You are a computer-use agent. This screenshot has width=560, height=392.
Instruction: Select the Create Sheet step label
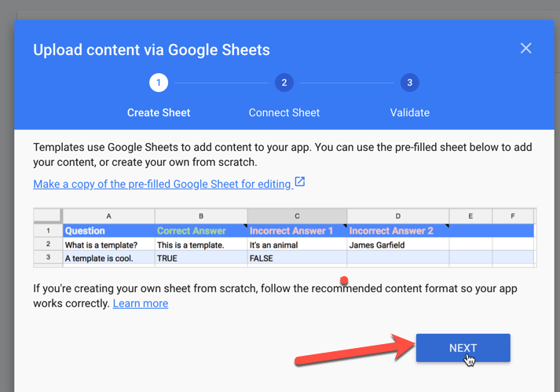[159, 112]
